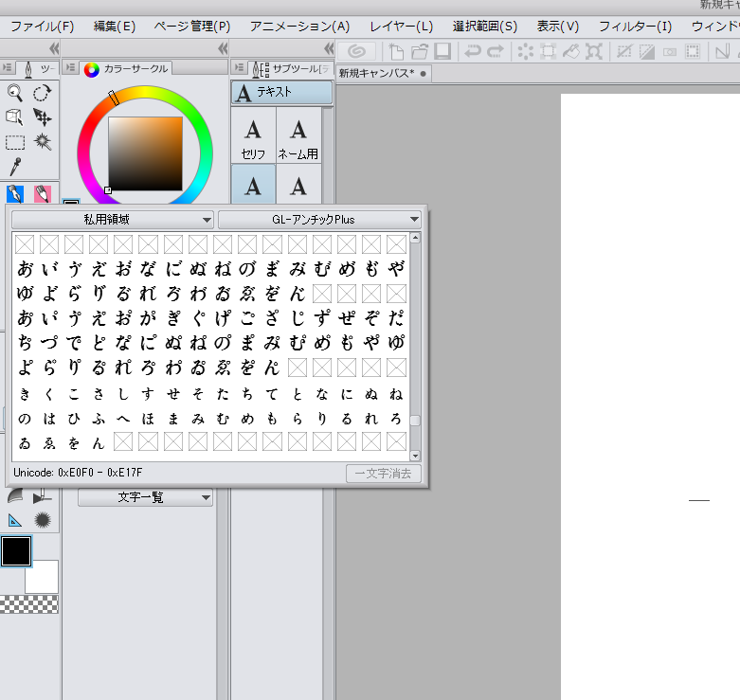Click the down arrow of character list scrollbar

pos(414,456)
